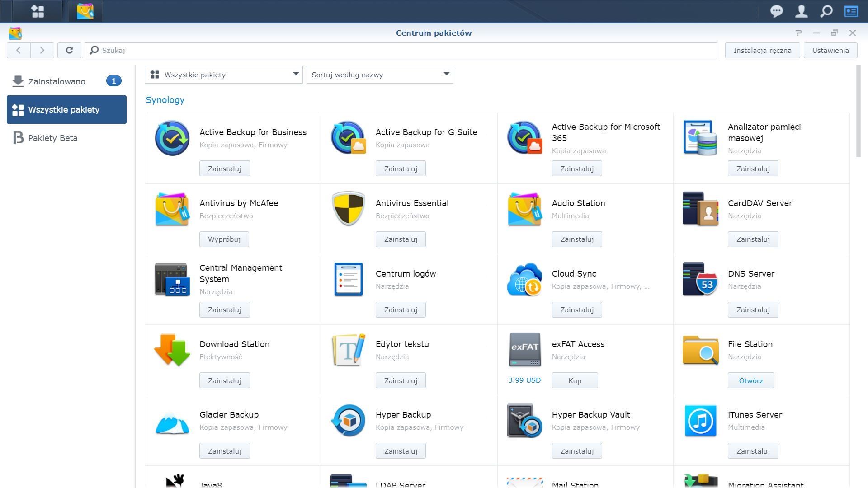Screen dimensions: 868x488
Task: Install Cloud Sync package
Action: [x=577, y=310]
